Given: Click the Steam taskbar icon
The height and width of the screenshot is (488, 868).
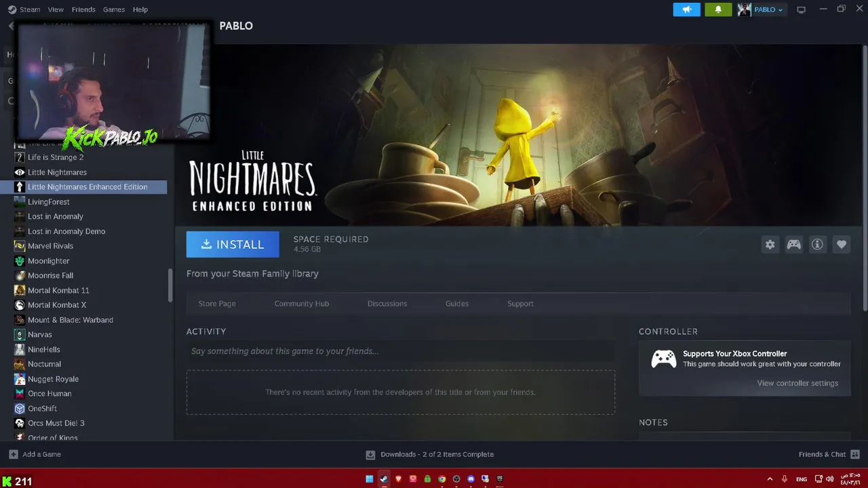Looking at the screenshot, I should (384, 479).
